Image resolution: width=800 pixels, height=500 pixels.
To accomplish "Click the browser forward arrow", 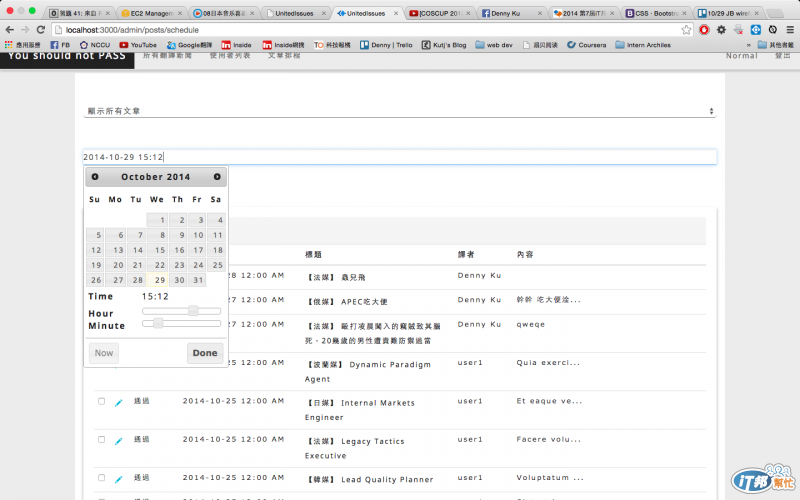I will click(x=24, y=30).
